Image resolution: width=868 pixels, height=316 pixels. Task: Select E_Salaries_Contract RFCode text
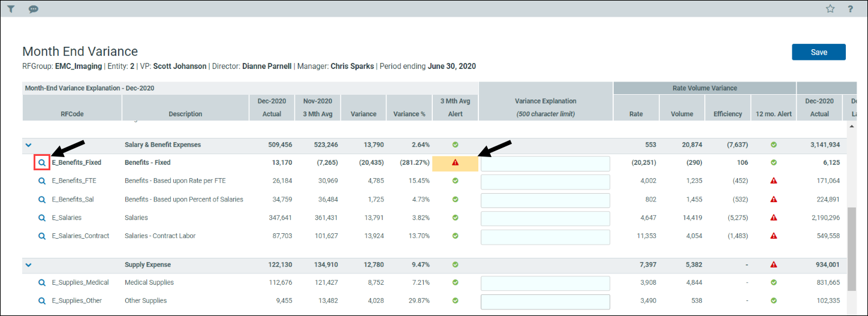click(80, 236)
